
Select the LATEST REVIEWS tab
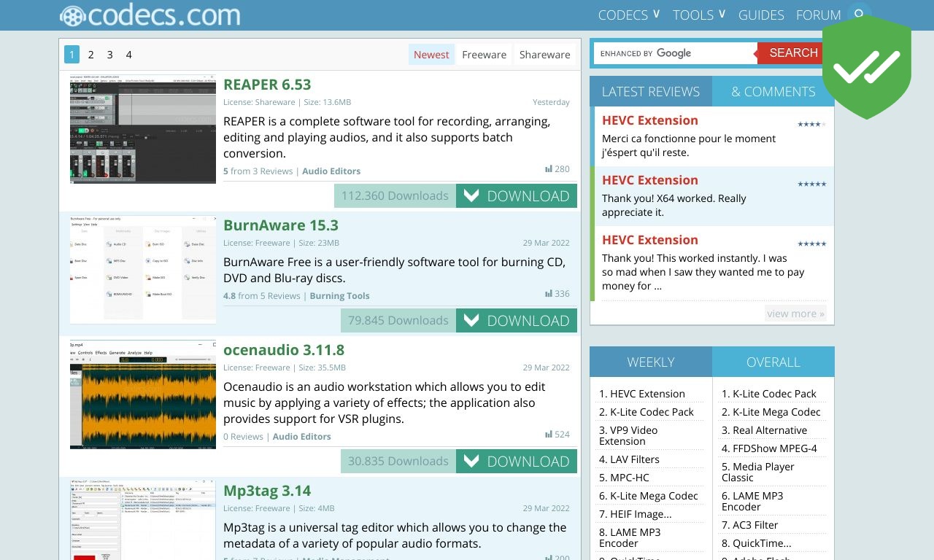[x=651, y=92]
